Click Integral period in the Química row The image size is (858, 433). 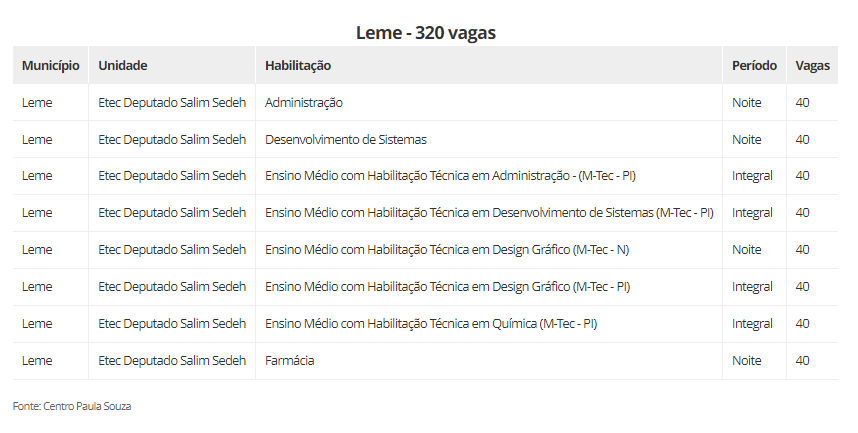752,324
